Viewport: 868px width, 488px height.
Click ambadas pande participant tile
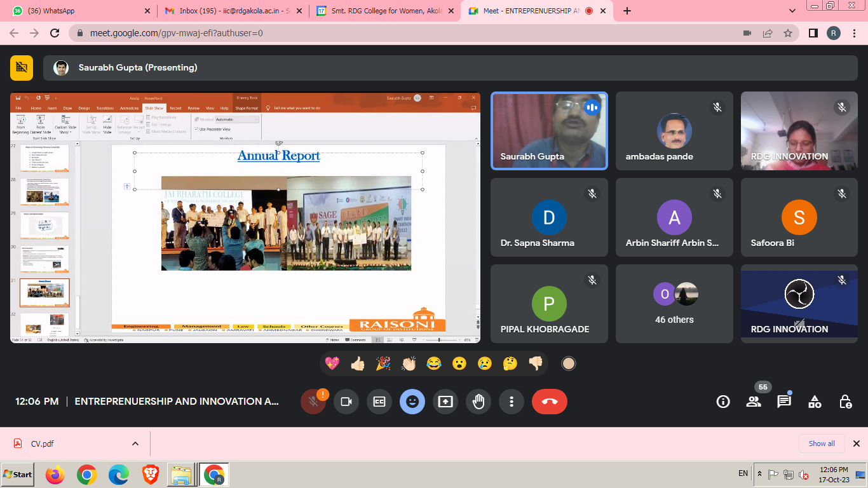point(674,131)
